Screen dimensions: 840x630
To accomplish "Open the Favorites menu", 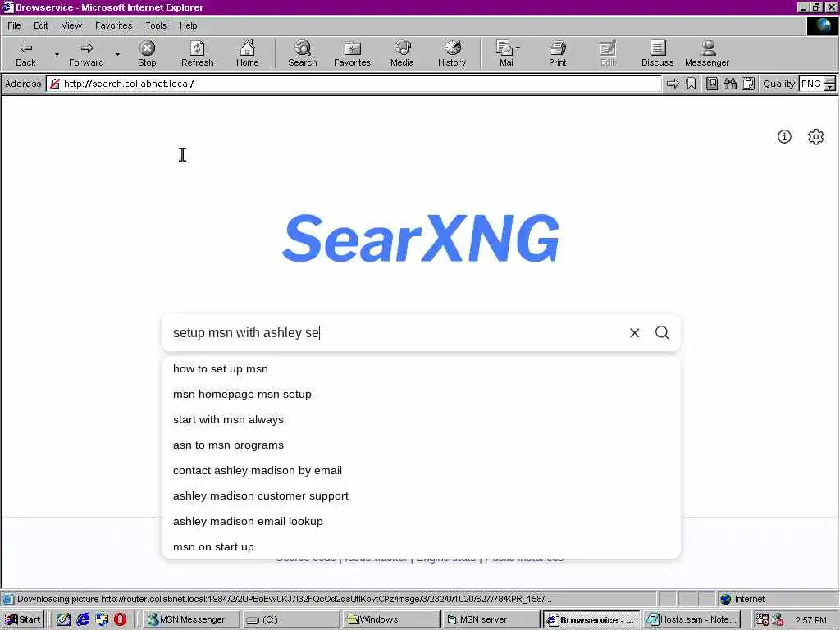I will coord(113,25).
